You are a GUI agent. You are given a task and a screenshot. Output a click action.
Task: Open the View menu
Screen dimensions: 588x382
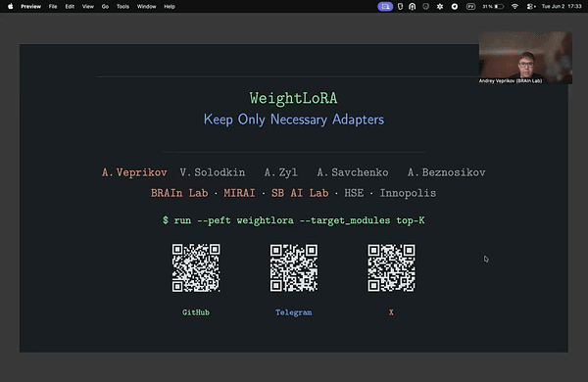88,7
